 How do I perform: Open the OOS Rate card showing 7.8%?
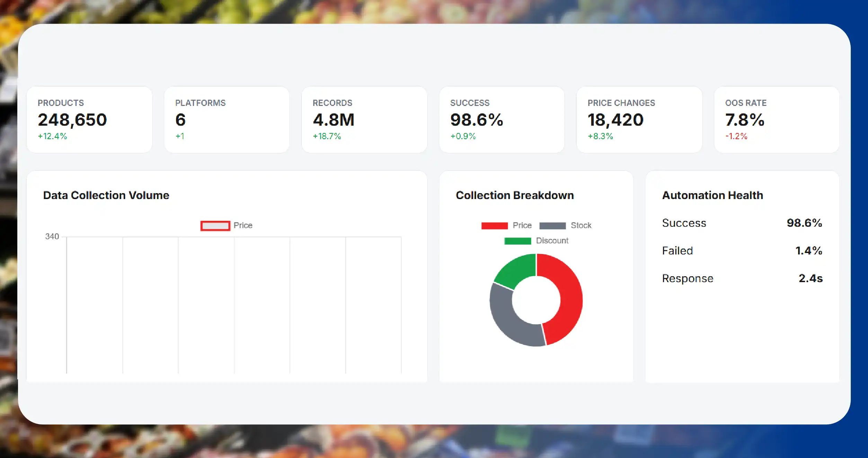click(x=777, y=120)
